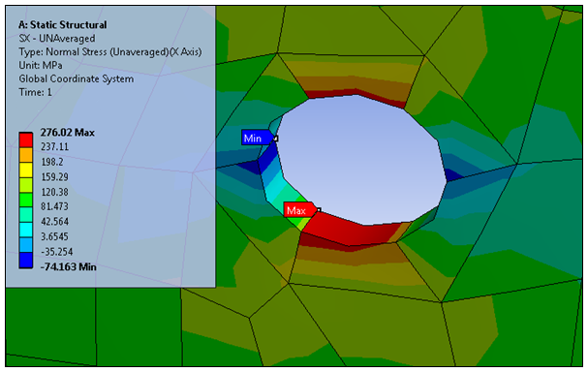Click the Unit: MPa text
588x372 pixels.
tap(41, 65)
